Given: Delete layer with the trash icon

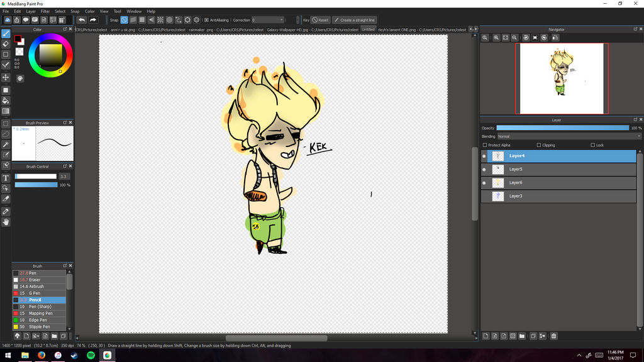Looking at the screenshot, I should click(x=553, y=336).
